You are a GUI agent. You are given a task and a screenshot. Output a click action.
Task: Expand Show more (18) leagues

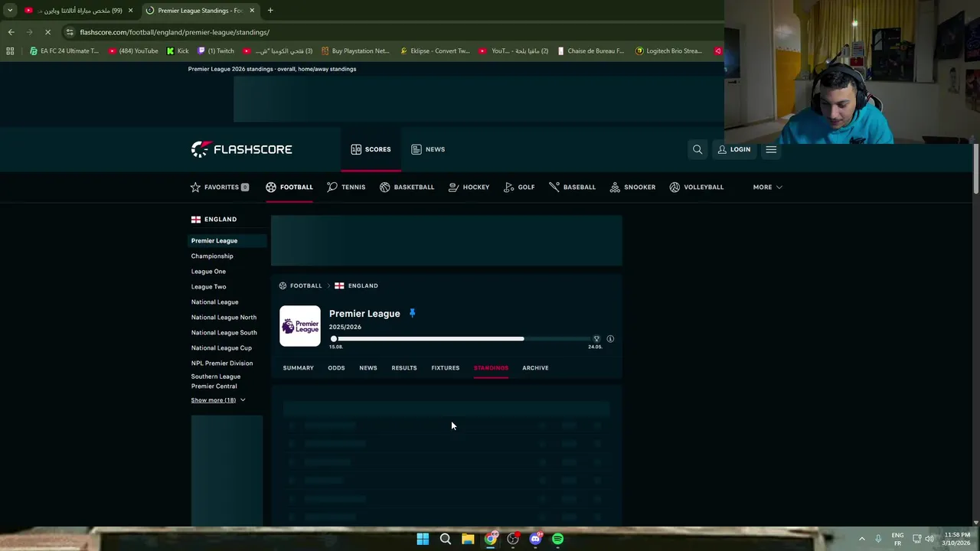(218, 400)
